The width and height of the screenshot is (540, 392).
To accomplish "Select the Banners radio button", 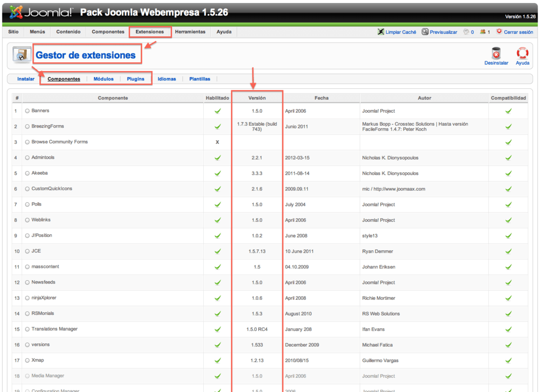I will coord(27,111).
